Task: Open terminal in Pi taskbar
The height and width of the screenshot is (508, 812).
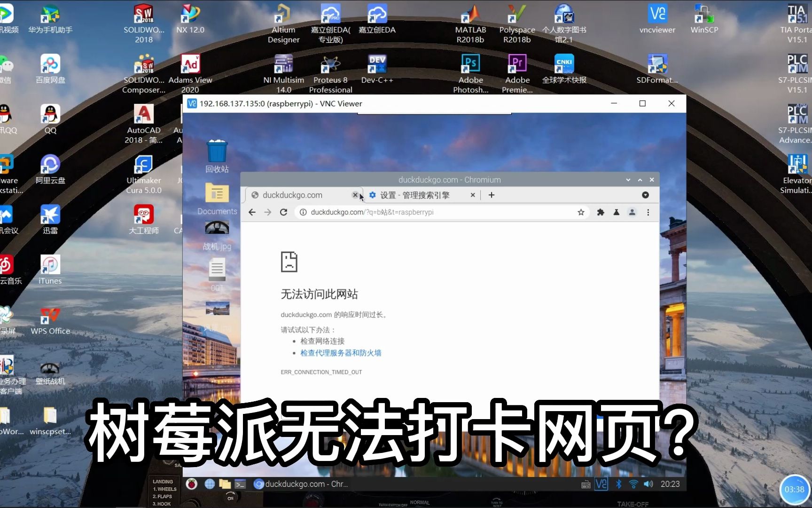Action: point(240,484)
